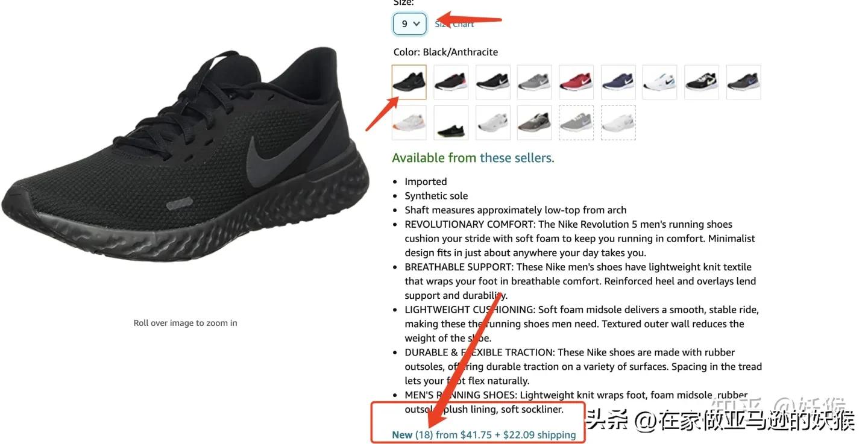This screenshot has height=444, width=868.
Task: Pick the white shoe with blue heel swatch
Action: pyautogui.click(x=659, y=82)
